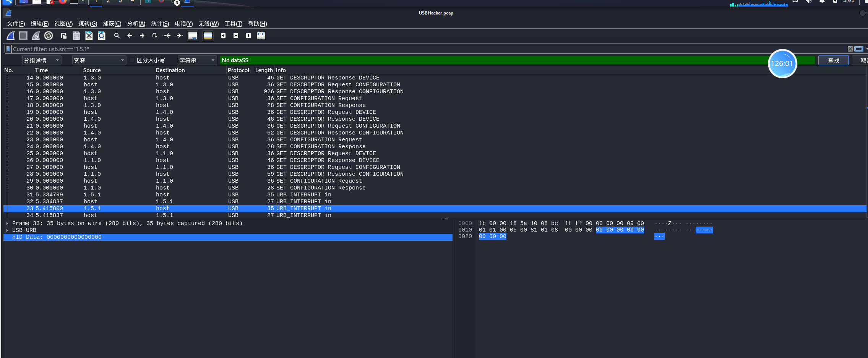Screen dimensions: 868x358
Task: Open the 分组详情 search scope dropdown
Action: (42, 60)
